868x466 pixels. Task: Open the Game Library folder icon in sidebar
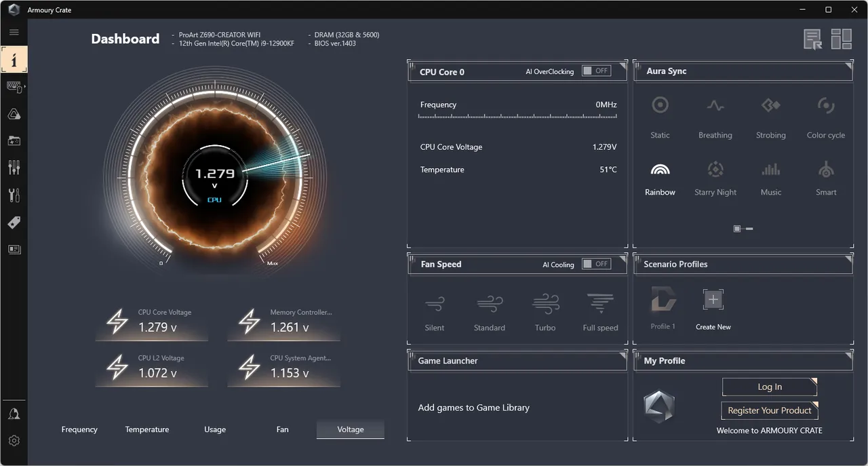click(14, 140)
